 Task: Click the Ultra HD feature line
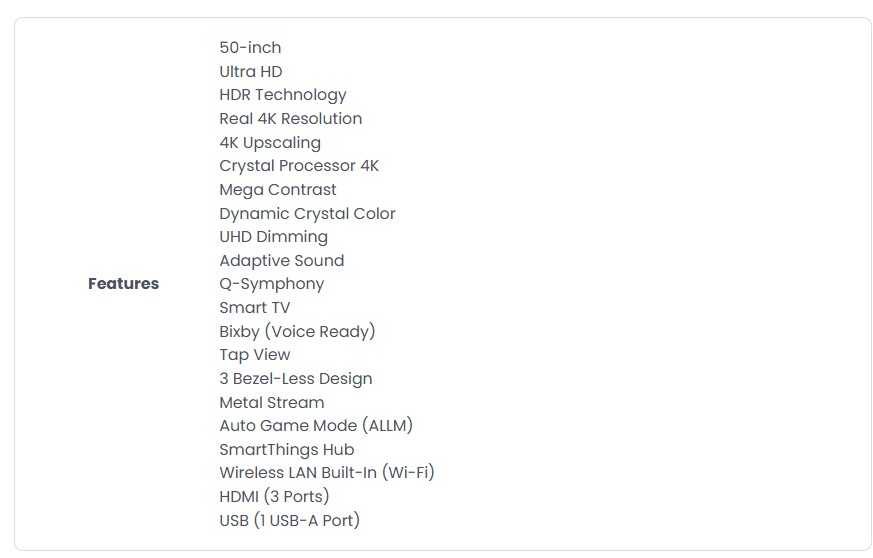pos(251,71)
